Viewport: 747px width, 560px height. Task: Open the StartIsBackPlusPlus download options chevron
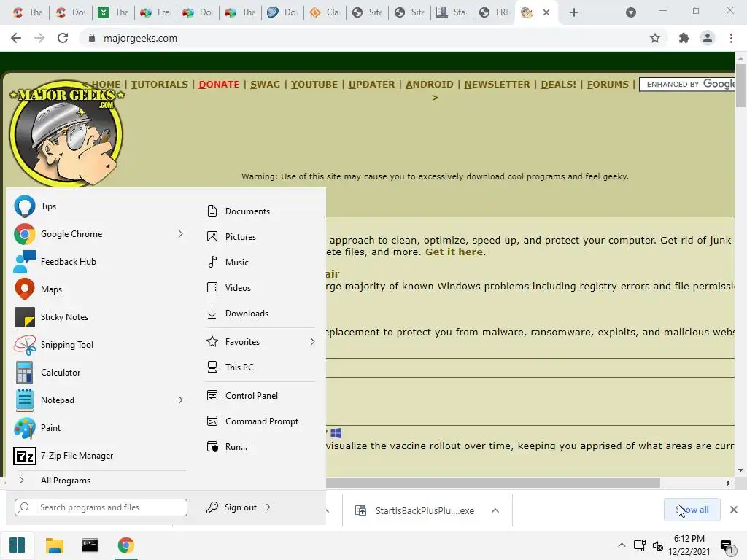click(495, 510)
